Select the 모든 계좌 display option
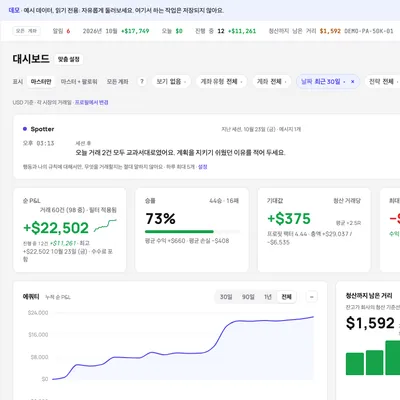This screenshot has height=400, width=400. pyautogui.click(x=117, y=82)
